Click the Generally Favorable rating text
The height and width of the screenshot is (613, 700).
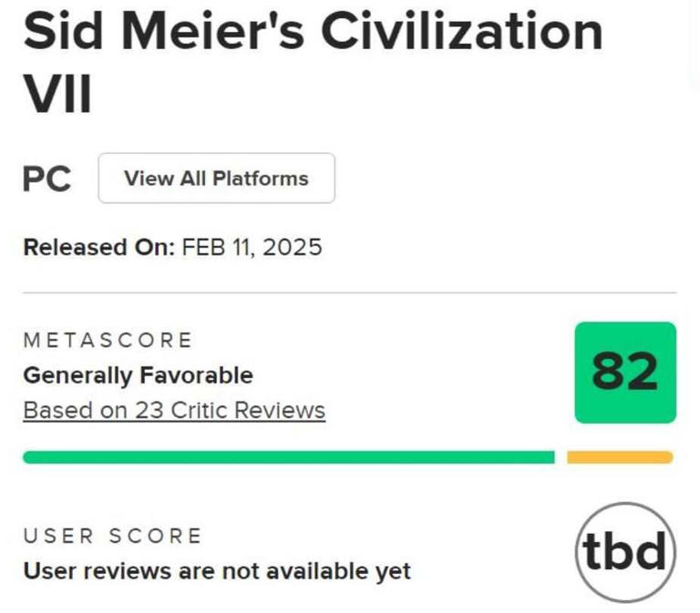click(x=138, y=375)
